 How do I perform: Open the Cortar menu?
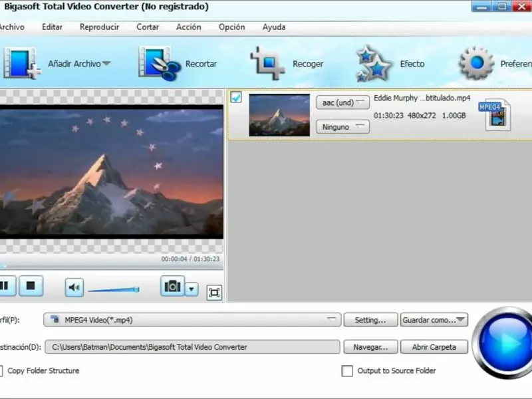click(x=148, y=27)
